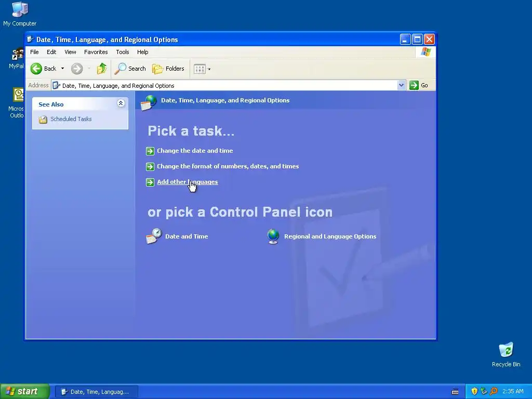Choose Change the date and time
Image resolution: width=532 pixels, height=399 pixels.
pyautogui.click(x=195, y=151)
